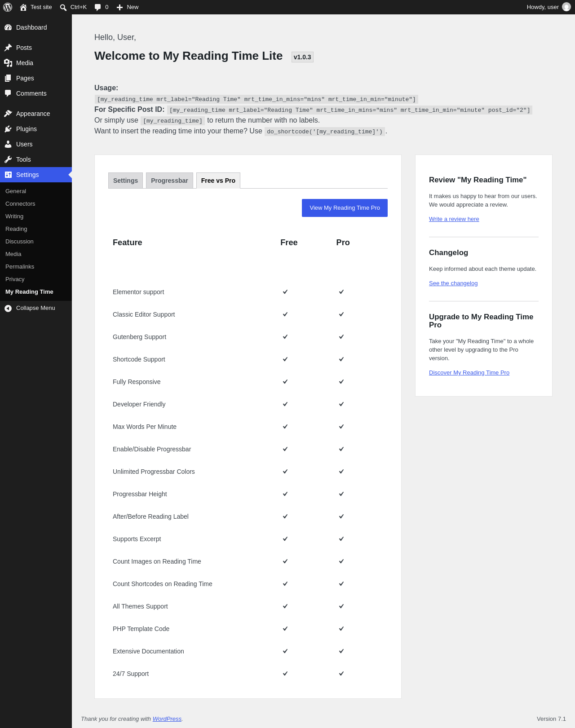This screenshot has width=575, height=728.
Task: Click Pro checkmark for Elementor support
Action: (x=341, y=292)
